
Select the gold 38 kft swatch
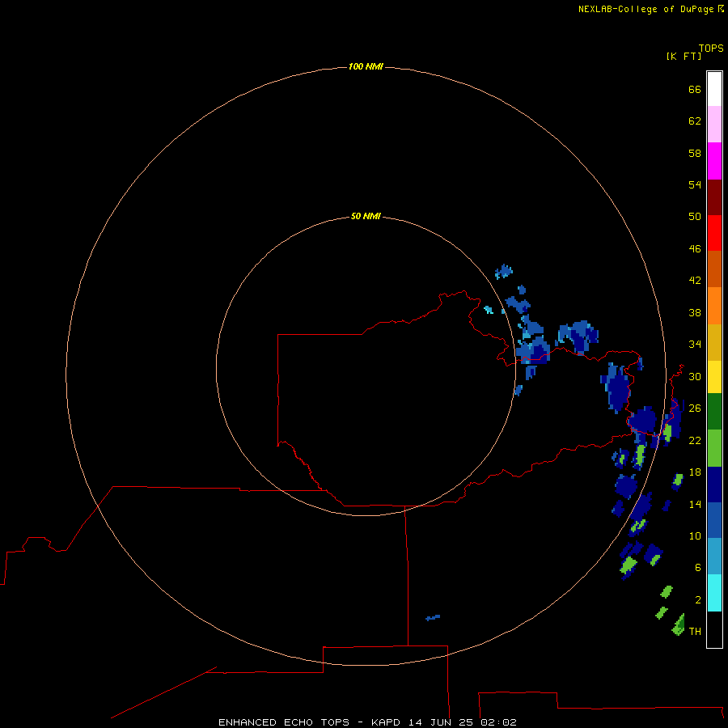point(714,342)
